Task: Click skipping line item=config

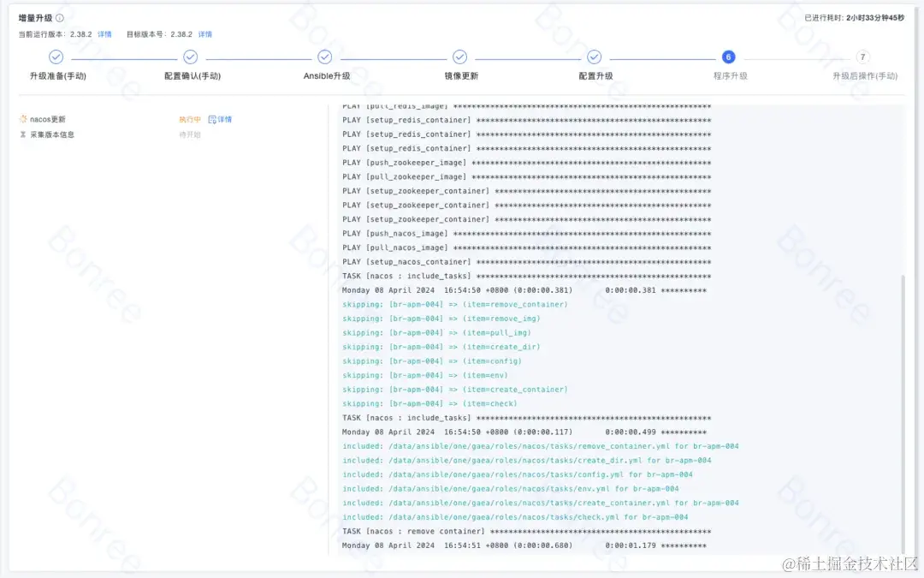Action: coord(432,361)
